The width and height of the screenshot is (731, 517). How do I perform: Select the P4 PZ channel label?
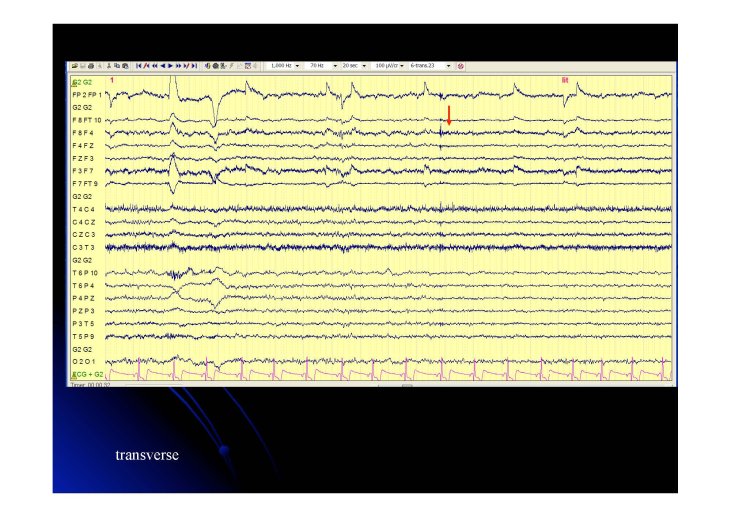tap(83, 298)
